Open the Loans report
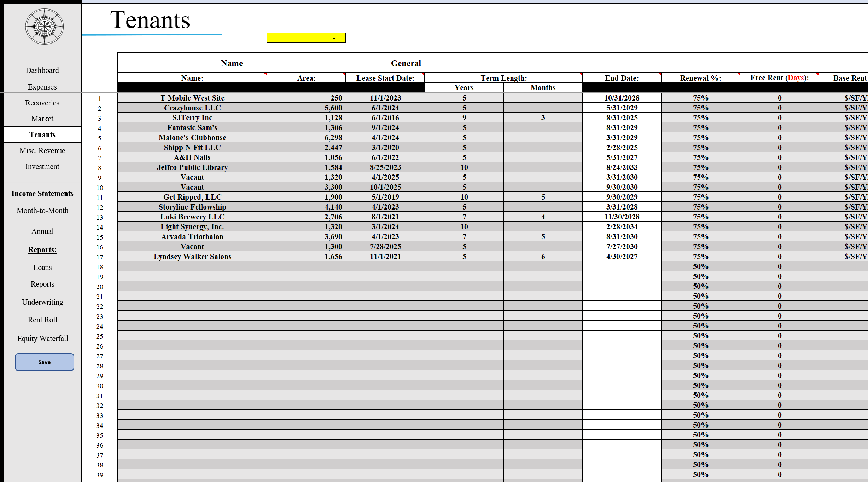This screenshot has height=482, width=868. coord(42,267)
